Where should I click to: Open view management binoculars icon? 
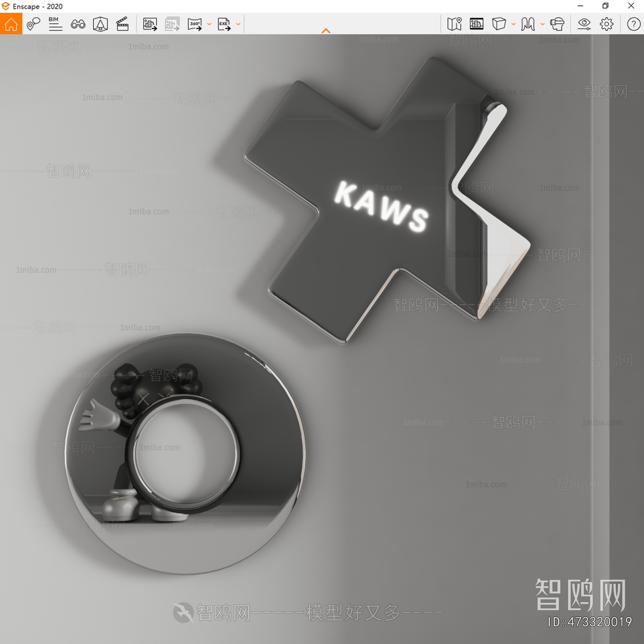pyautogui.click(x=78, y=24)
